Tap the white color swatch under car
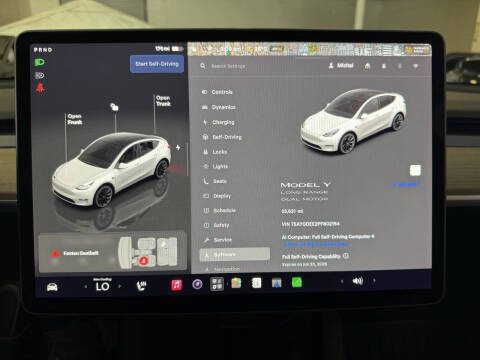 click(415, 170)
